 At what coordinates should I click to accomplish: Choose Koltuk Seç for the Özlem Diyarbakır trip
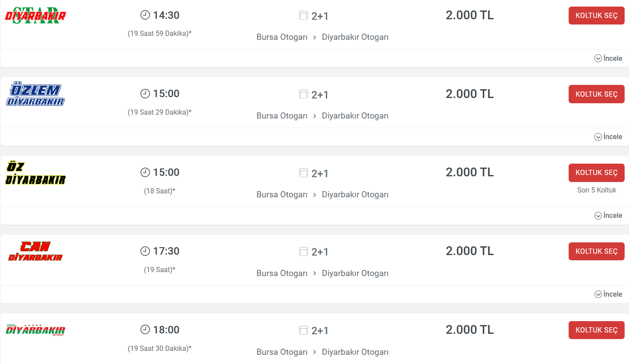[597, 94]
